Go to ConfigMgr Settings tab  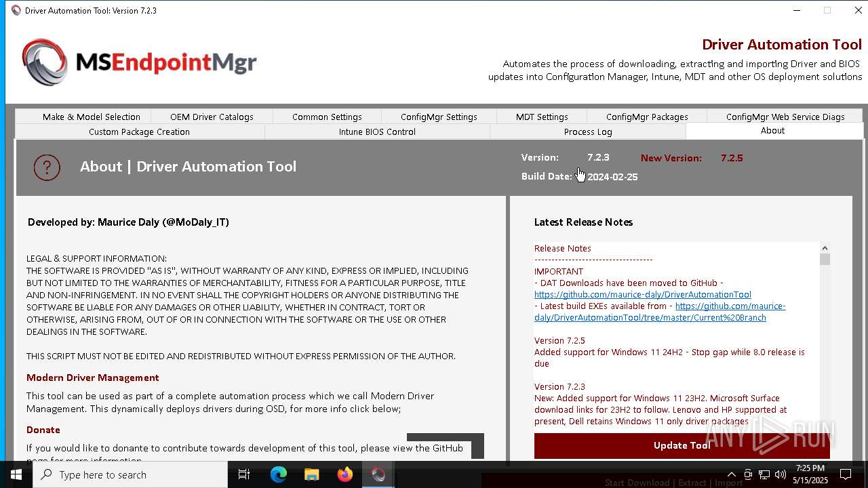(439, 117)
